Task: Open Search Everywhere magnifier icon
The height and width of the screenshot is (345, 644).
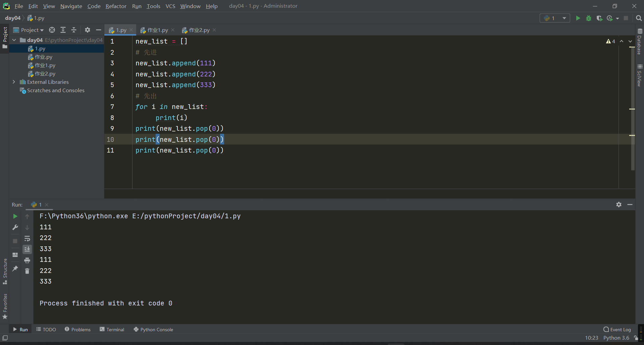Action: [639, 18]
